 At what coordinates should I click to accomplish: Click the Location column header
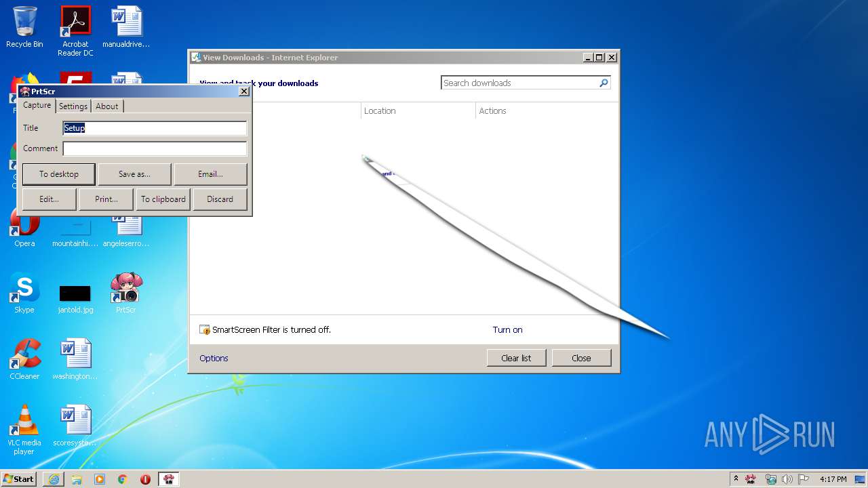tap(418, 111)
